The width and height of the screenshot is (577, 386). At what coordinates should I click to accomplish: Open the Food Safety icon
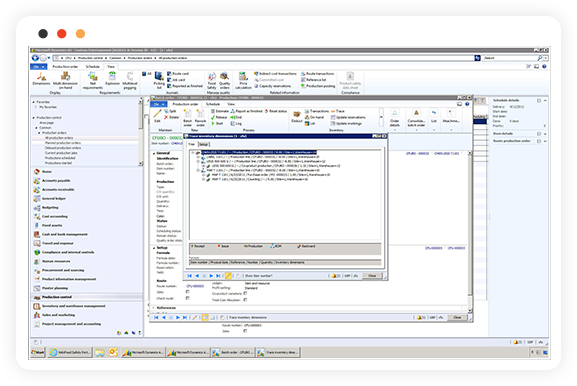(x=212, y=80)
